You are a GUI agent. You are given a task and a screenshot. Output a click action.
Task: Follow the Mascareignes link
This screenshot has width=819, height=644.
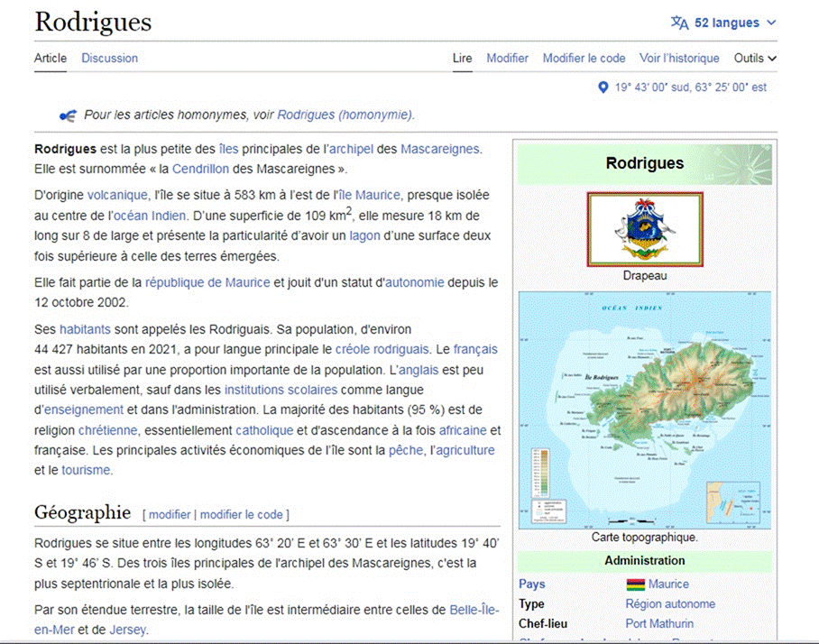440,149
